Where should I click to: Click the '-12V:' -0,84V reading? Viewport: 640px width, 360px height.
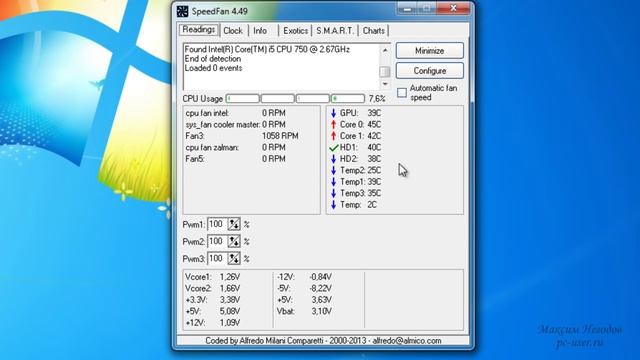tap(304, 277)
